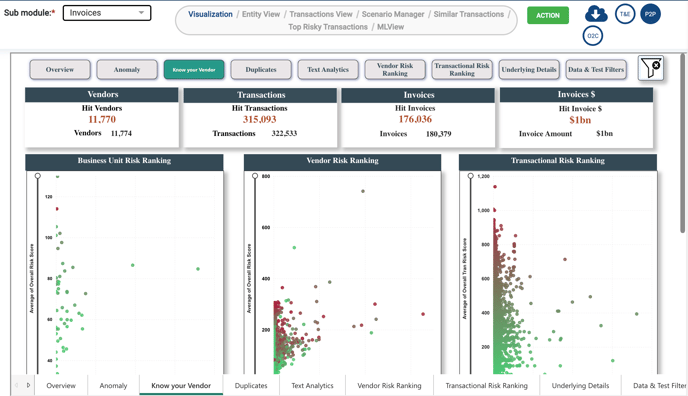Select the T&E module circle icon
Image resolution: width=688 pixels, height=396 pixels.
click(625, 14)
